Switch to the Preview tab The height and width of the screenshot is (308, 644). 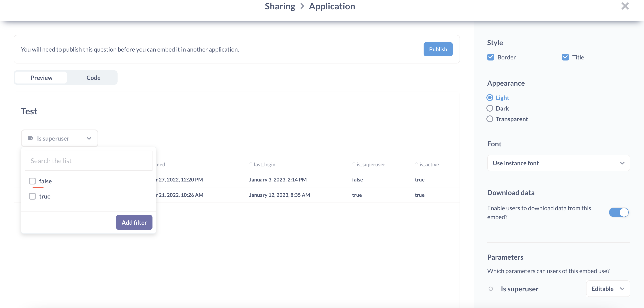(x=42, y=78)
